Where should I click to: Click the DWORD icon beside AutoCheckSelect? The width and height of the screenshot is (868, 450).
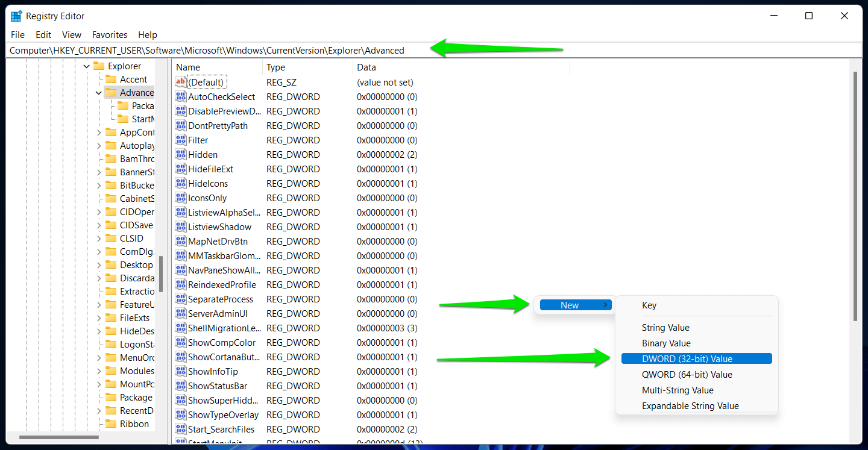(x=181, y=97)
